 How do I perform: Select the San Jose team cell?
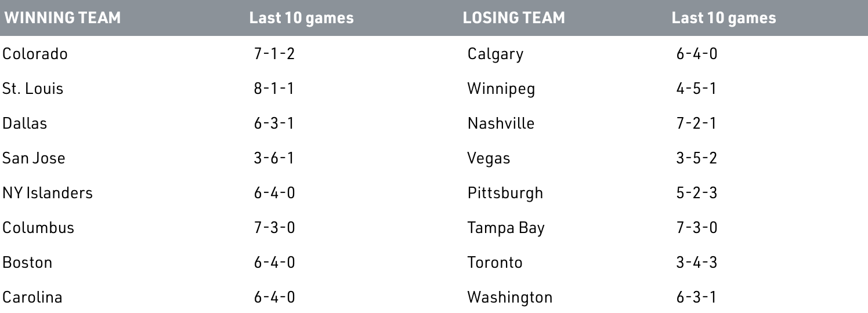[34, 158]
